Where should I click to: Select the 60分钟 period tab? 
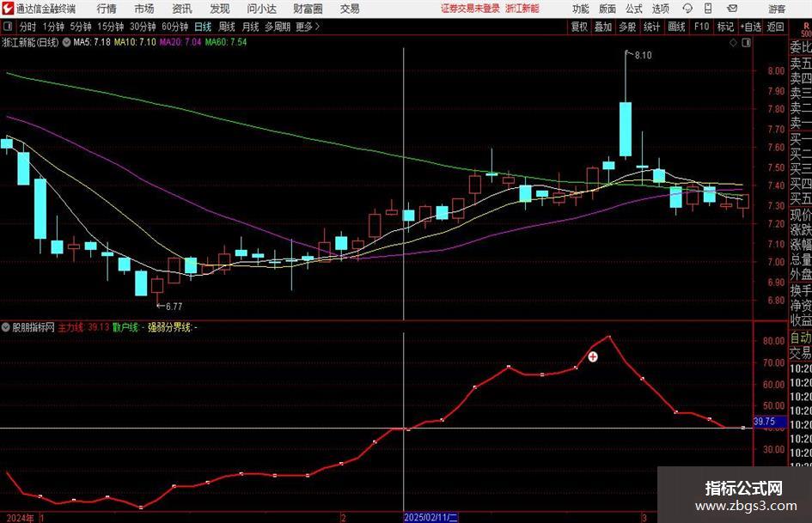coord(175,27)
